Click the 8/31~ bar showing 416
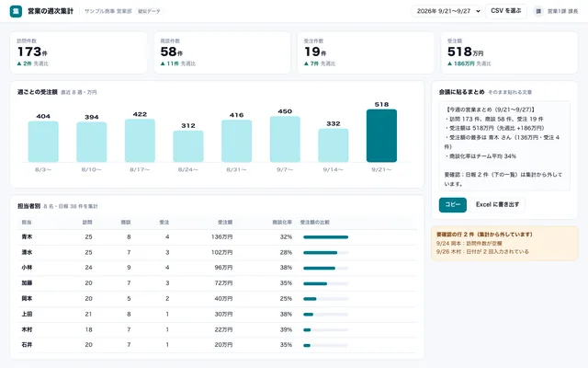The image size is (588, 368). (237, 141)
